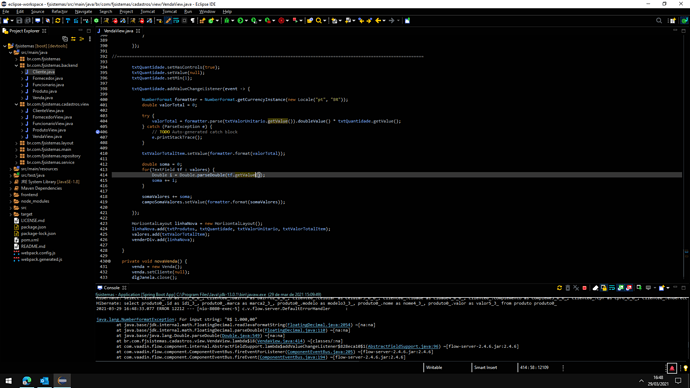Open Perspective button at toolbar right
Viewport: 690px width, 388px height.
tap(672, 20)
